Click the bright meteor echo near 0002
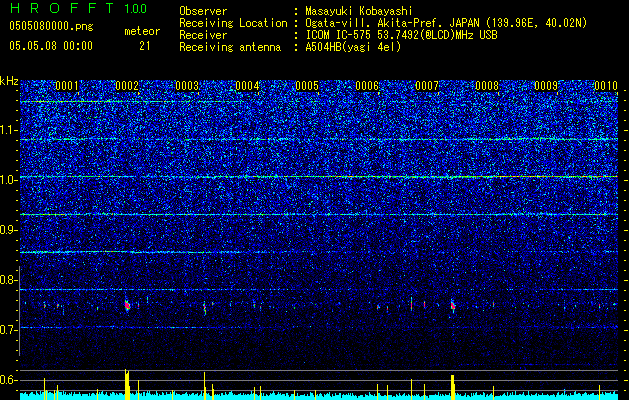Image resolution: width=629 pixels, height=400 pixels. coord(127,305)
